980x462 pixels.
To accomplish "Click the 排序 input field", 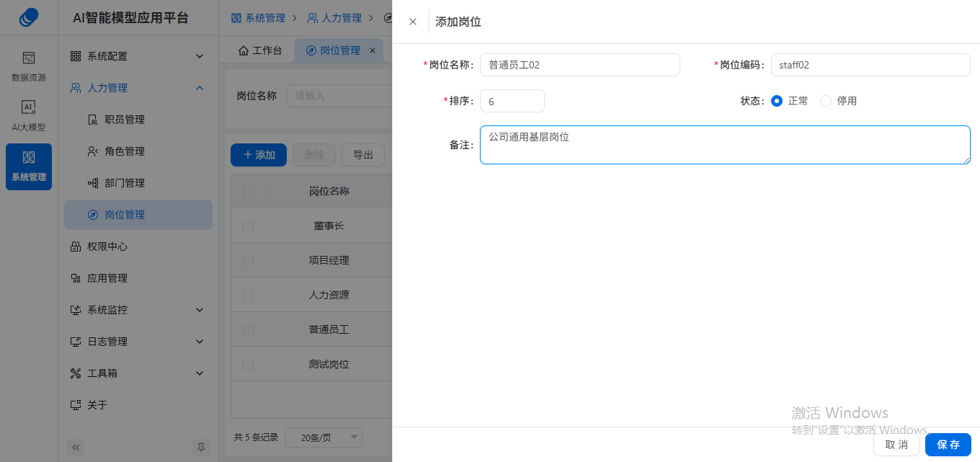I will click(512, 101).
